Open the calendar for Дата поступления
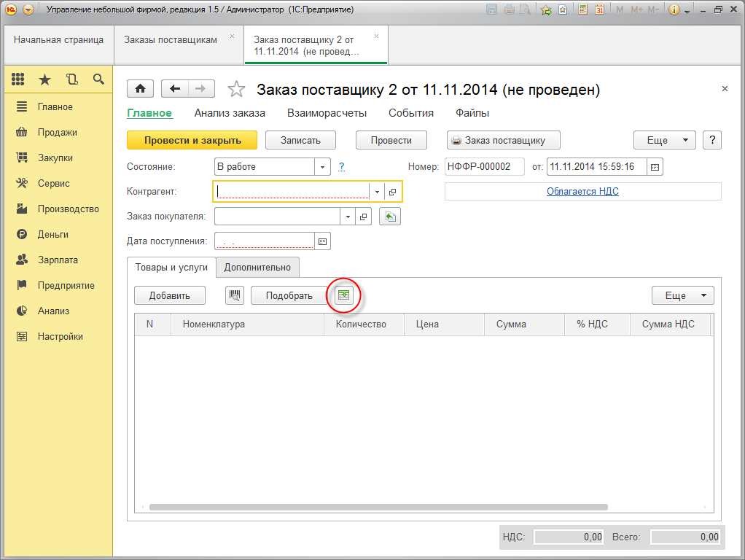The height and width of the screenshot is (560, 745). coord(322,241)
